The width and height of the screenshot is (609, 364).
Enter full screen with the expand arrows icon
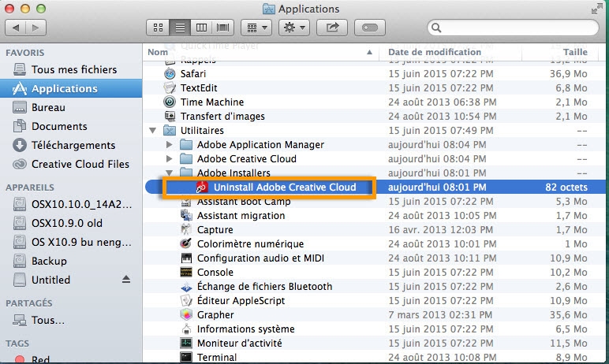596,9
